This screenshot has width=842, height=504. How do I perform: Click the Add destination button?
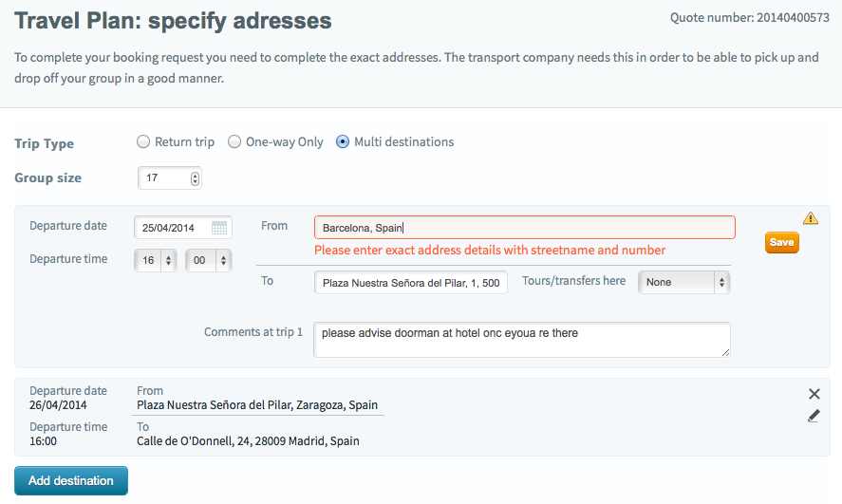tap(71, 480)
